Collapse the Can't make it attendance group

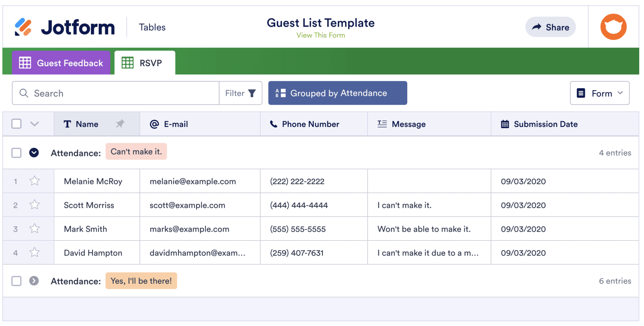(x=34, y=153)
